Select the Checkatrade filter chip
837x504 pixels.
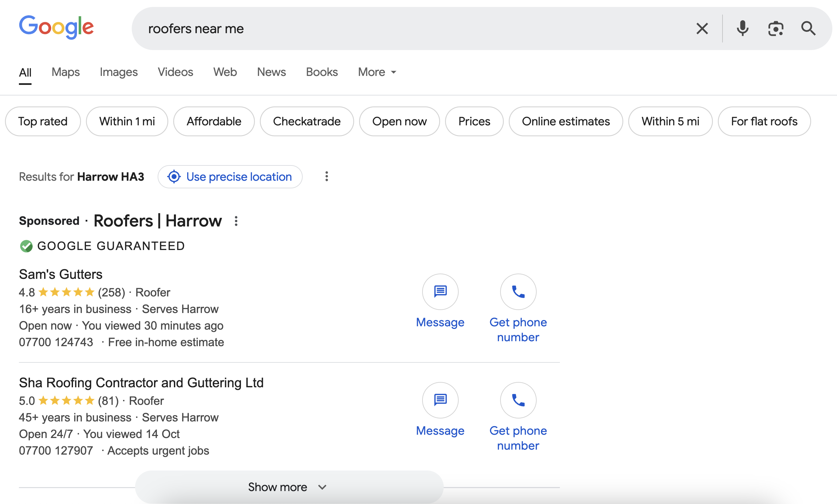(x=307, y=121)
